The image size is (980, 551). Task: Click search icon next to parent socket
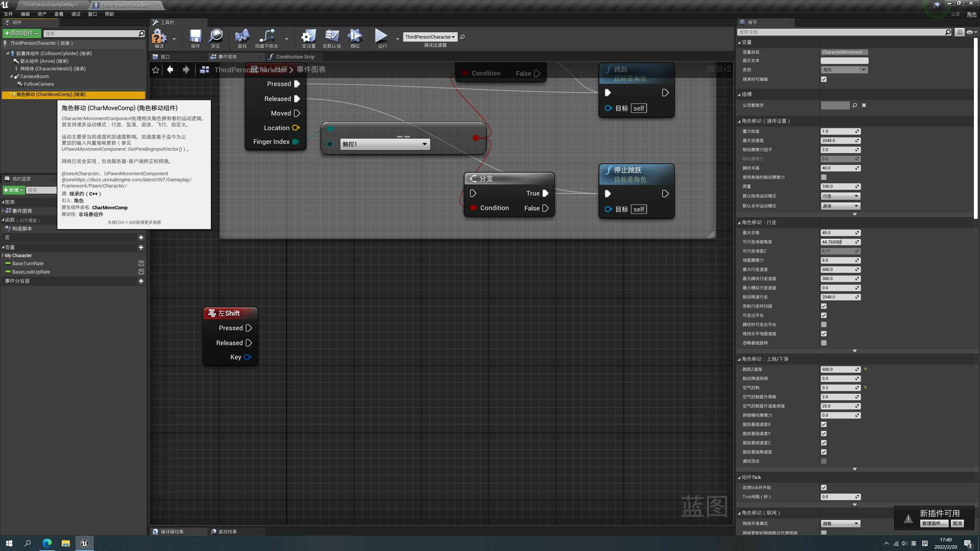coord(855,105)
